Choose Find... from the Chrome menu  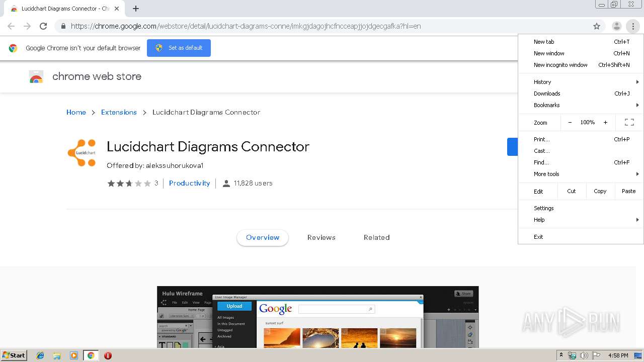[x=581, y=162]
